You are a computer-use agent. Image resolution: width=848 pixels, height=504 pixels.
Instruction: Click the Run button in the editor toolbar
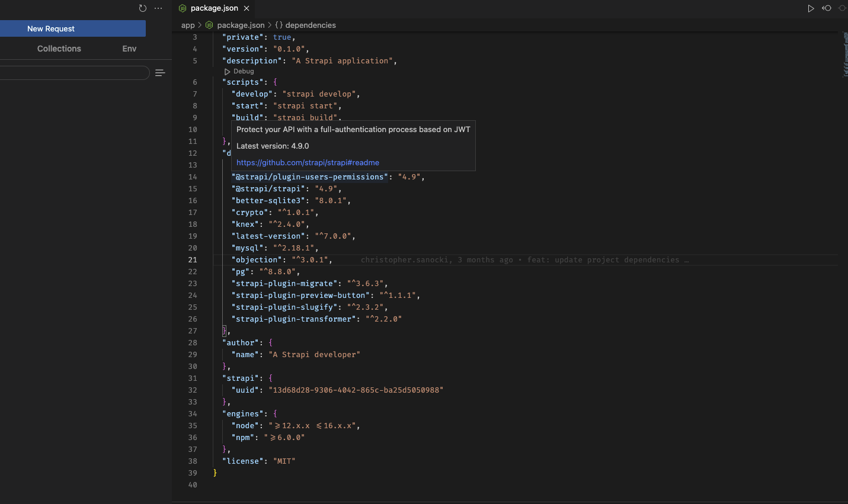811,8
